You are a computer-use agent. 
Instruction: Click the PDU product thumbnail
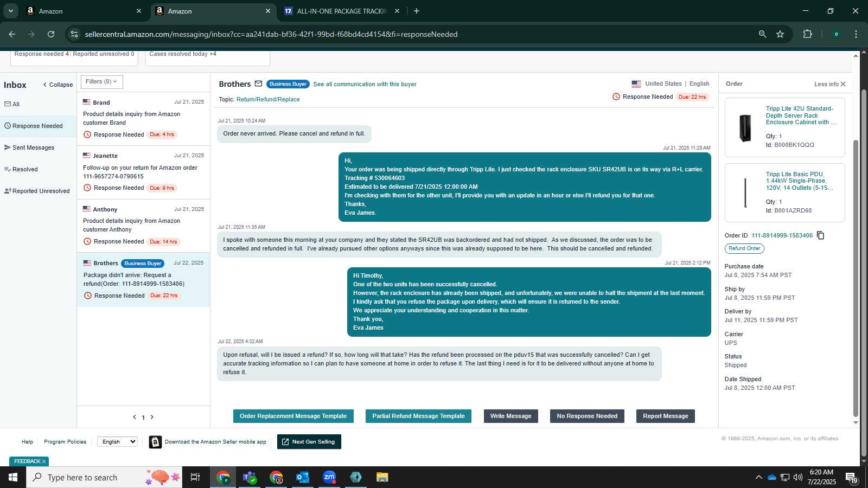click(745, 193)
